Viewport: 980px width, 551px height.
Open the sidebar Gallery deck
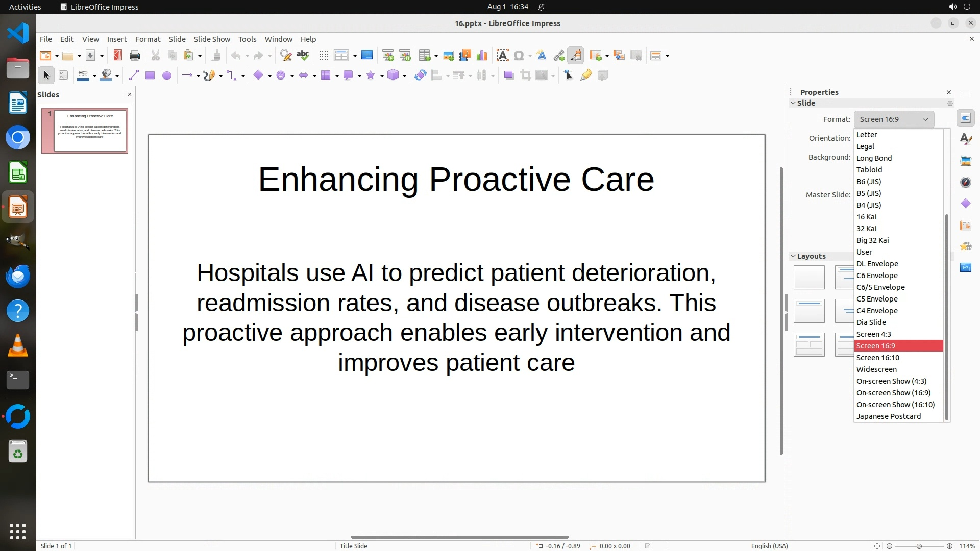pos(965,161)
